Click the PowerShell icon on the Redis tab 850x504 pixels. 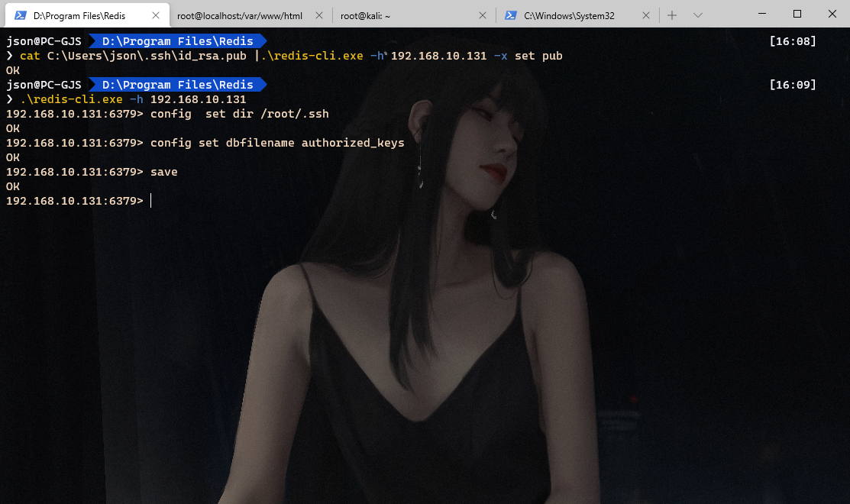point(21,15)
